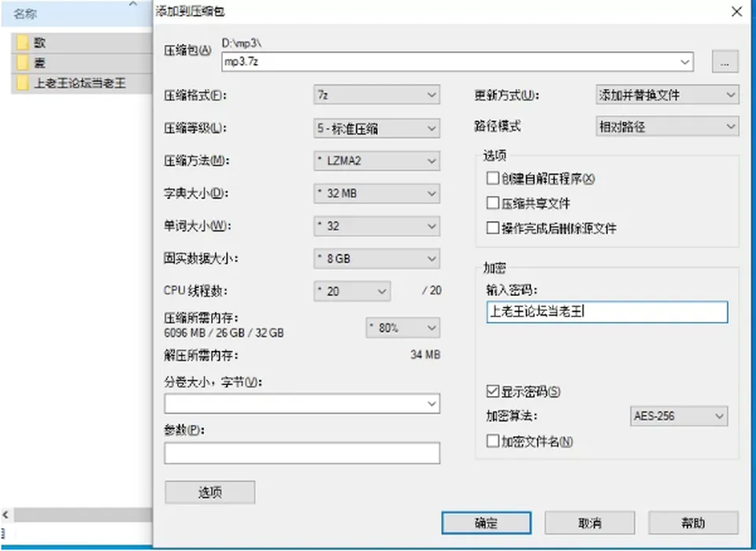Open the 压缩格式 dropdown showing 7z
The image size is (756, 551).
point(376,95)
